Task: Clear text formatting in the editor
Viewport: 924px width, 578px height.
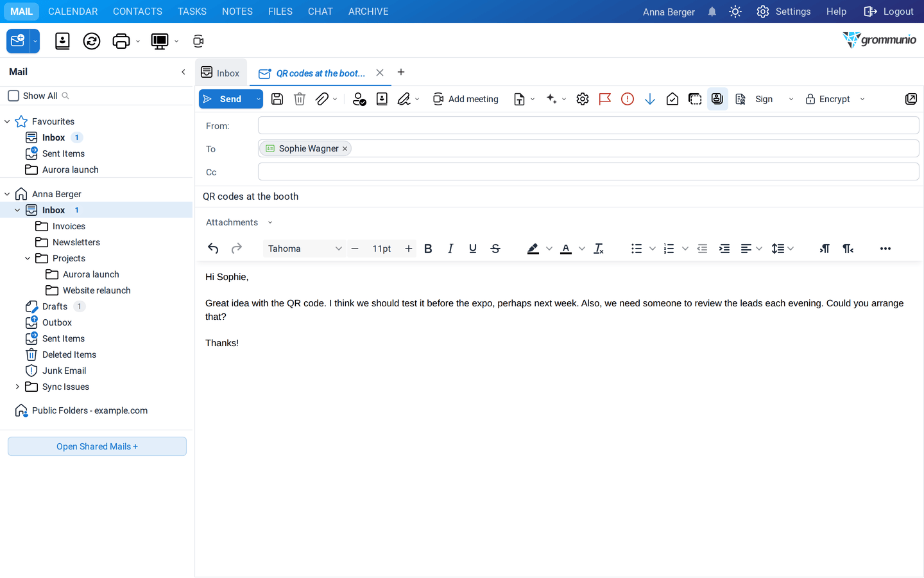Action: click(599, 249)
